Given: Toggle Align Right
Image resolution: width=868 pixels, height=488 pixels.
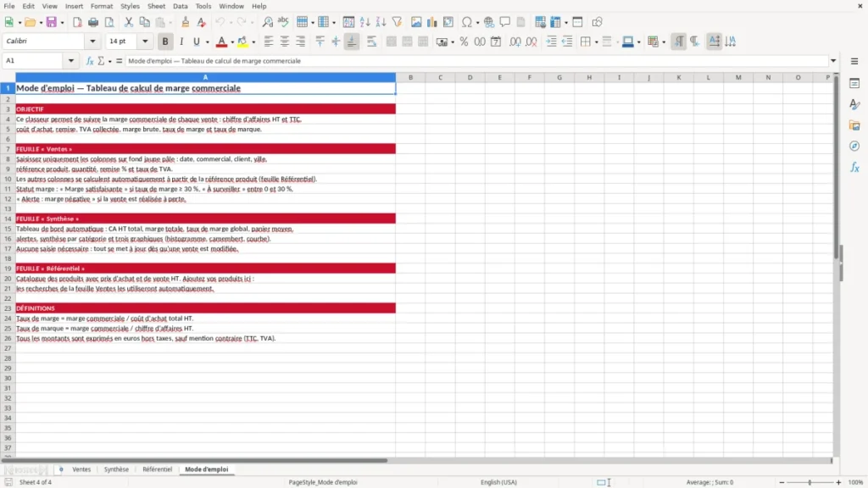Looking at the screenshot, I should click(301, 42).
